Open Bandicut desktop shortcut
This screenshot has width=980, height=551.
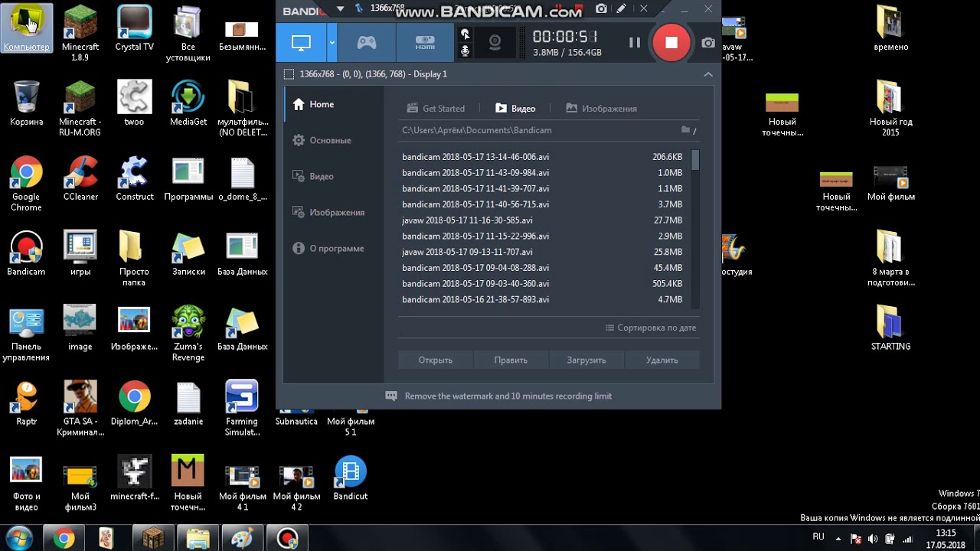350,478
